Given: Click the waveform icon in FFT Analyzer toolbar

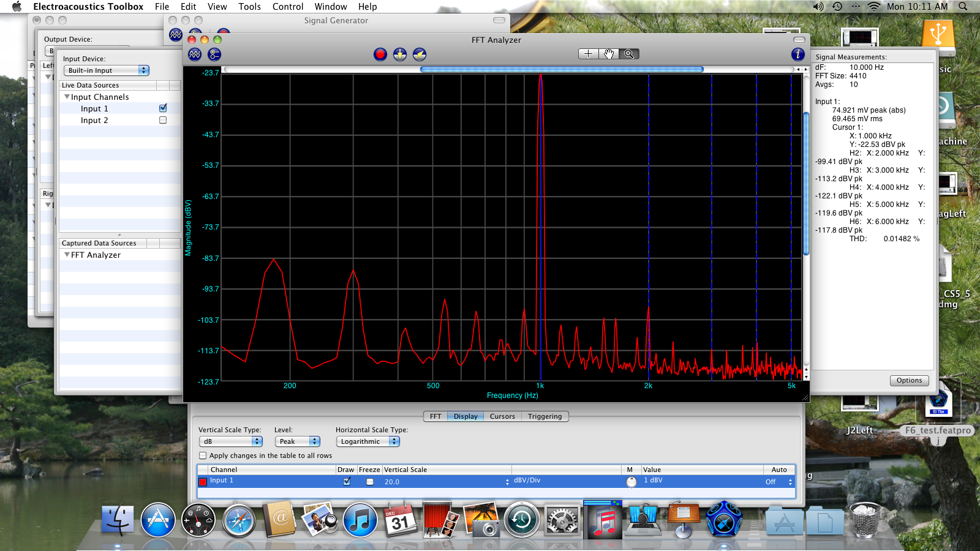Looking at the screenshot, I should pos(195,54).
